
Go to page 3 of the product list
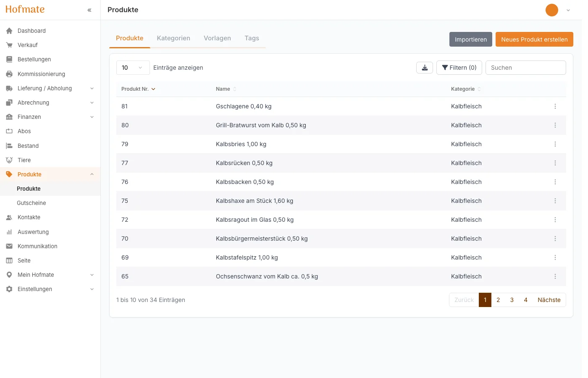(x=512, y=300)
